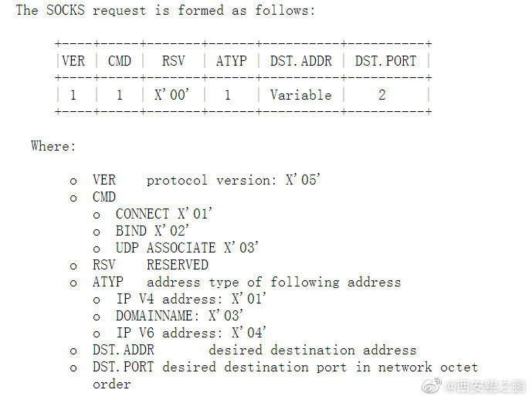Click the 'Where:' heading text
The height and width of the screenshot is (400, 532).
click(x=53, y=146)
